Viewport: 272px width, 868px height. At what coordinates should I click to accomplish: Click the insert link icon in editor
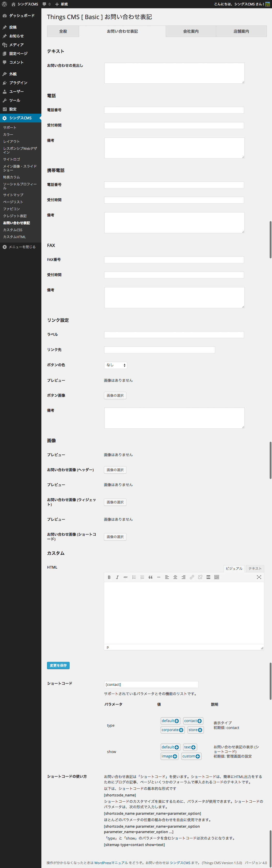(192, 577)
